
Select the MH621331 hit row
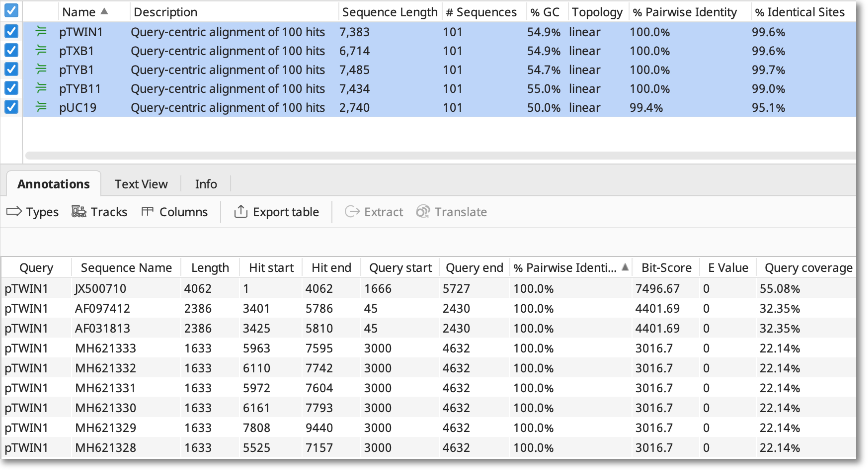429,388
